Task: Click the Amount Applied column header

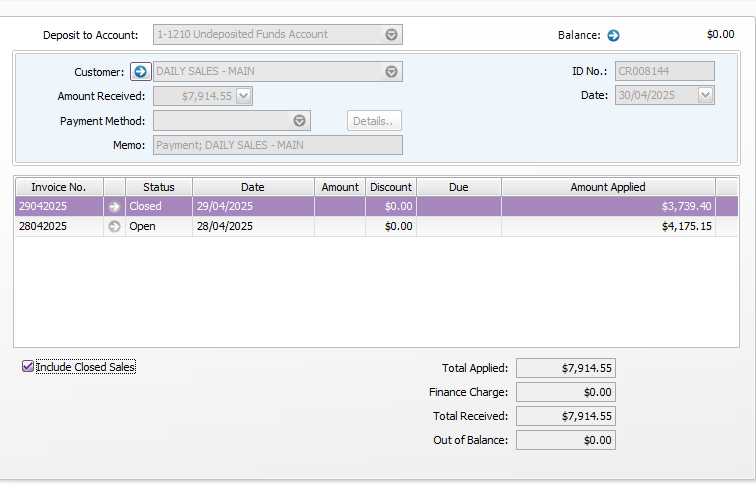Action: 608,187
